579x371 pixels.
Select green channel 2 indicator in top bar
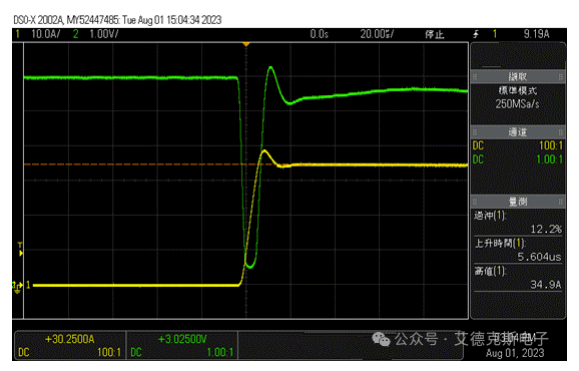[x=75, y=34]
